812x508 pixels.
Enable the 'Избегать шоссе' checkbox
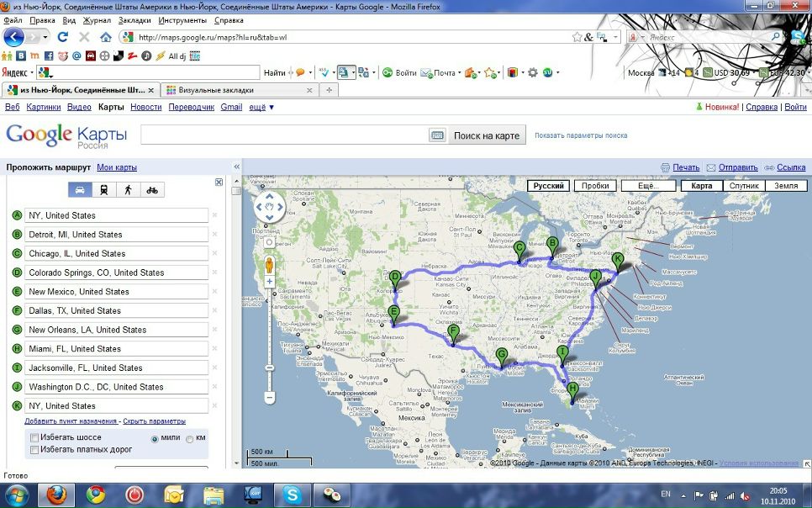pos(34,437)
